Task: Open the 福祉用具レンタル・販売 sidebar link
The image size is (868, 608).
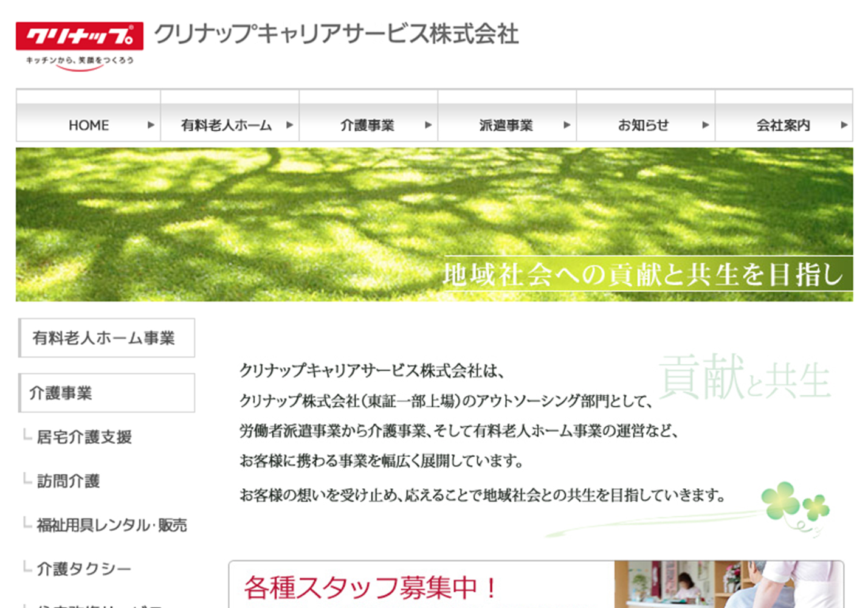Action: 112,525
